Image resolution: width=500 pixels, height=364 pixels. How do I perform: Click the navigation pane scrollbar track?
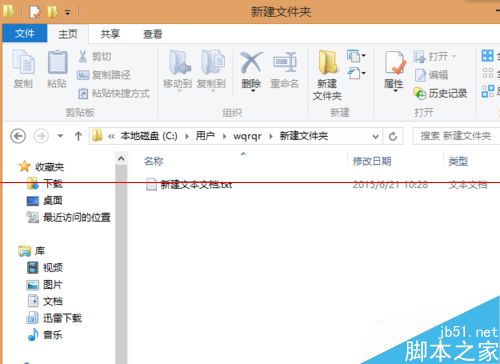121,265
